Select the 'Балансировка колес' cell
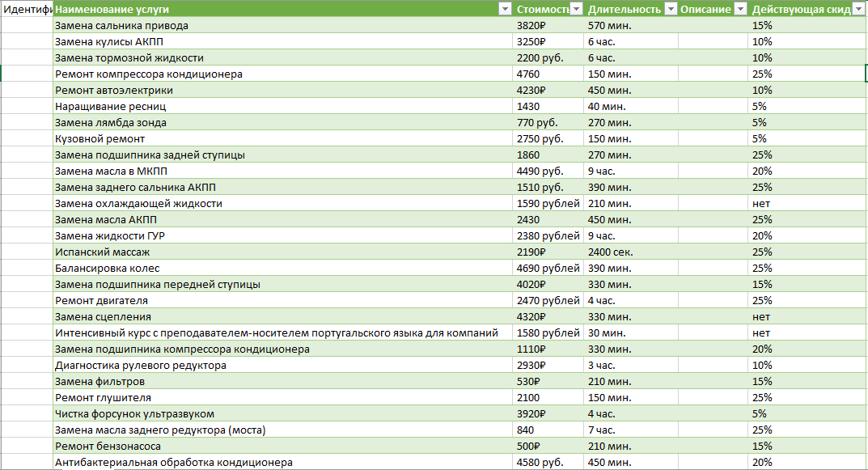The image size is (868, 470). pyautogui.click(x=283, y=268)
